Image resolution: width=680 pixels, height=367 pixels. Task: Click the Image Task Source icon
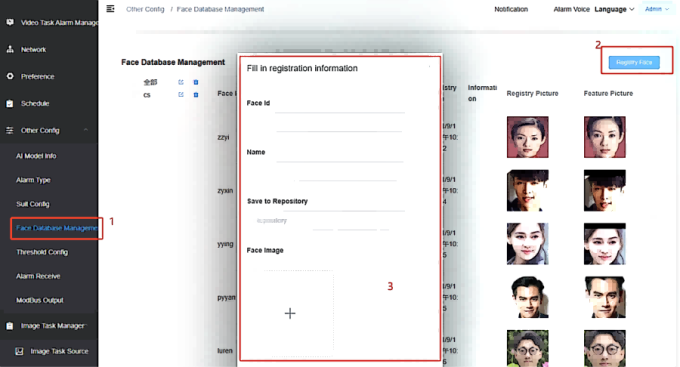click(x=19, y=351)
